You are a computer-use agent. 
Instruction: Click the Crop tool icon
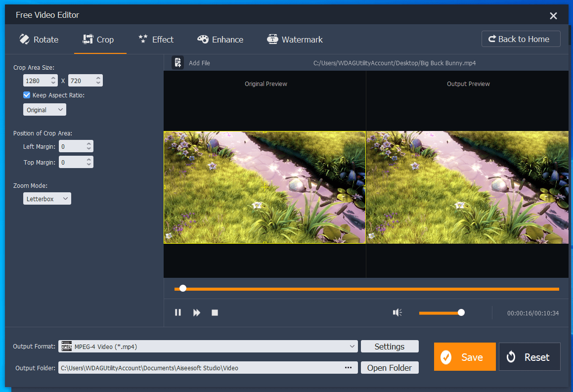click(x=88, y=39)
